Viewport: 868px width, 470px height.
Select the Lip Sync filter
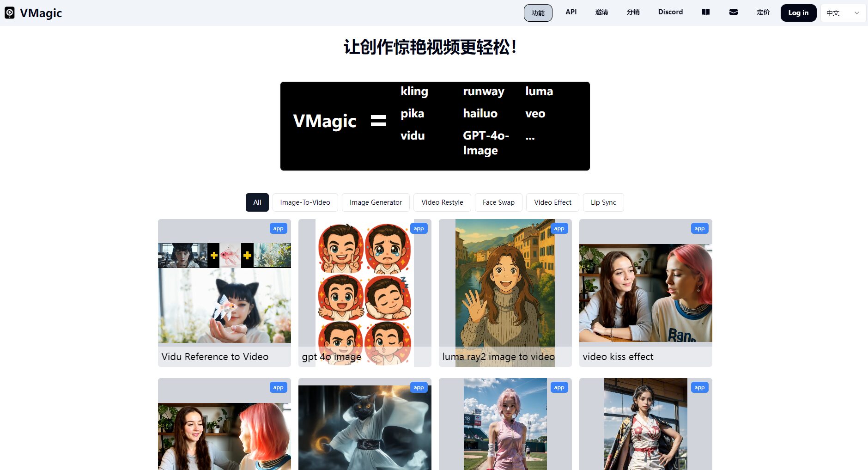(603, 202)
